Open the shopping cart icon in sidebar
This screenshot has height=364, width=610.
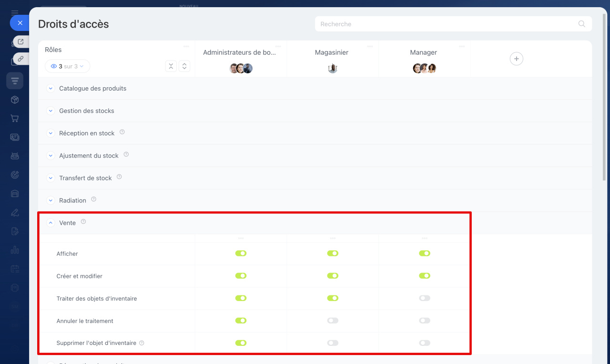pos(15,119)
